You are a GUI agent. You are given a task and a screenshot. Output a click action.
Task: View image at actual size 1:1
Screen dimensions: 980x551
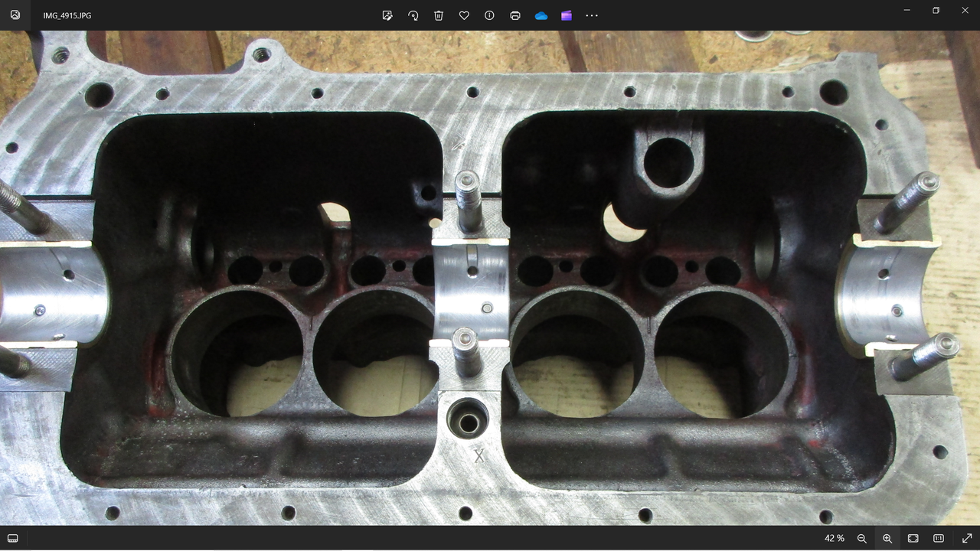pos(939,539)
